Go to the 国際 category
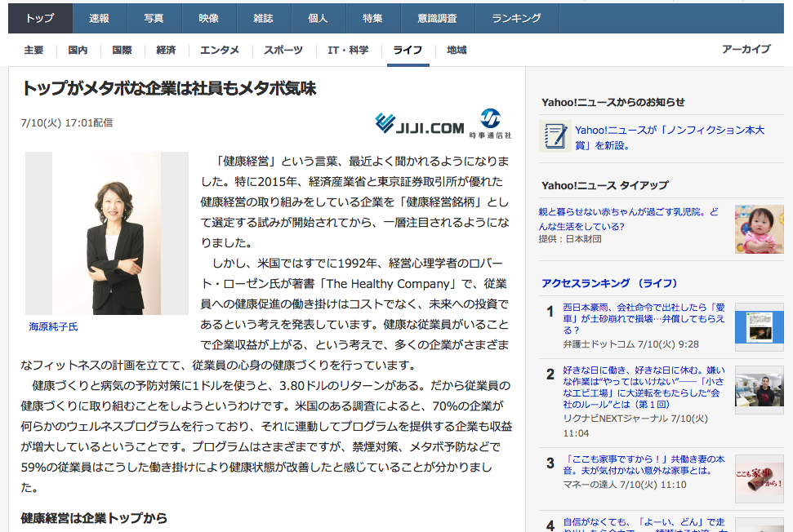The image size is (793, 532). [x=122, y=50]
